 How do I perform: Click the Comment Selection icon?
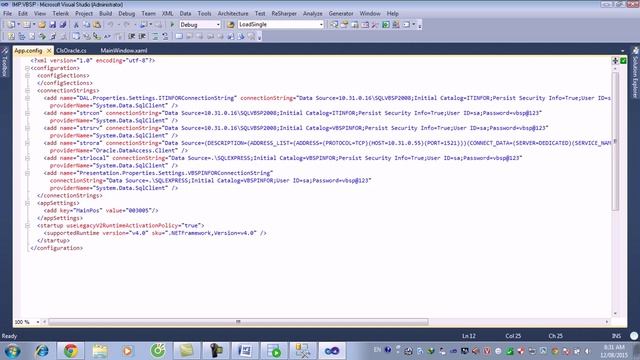[x=155, y=36]
